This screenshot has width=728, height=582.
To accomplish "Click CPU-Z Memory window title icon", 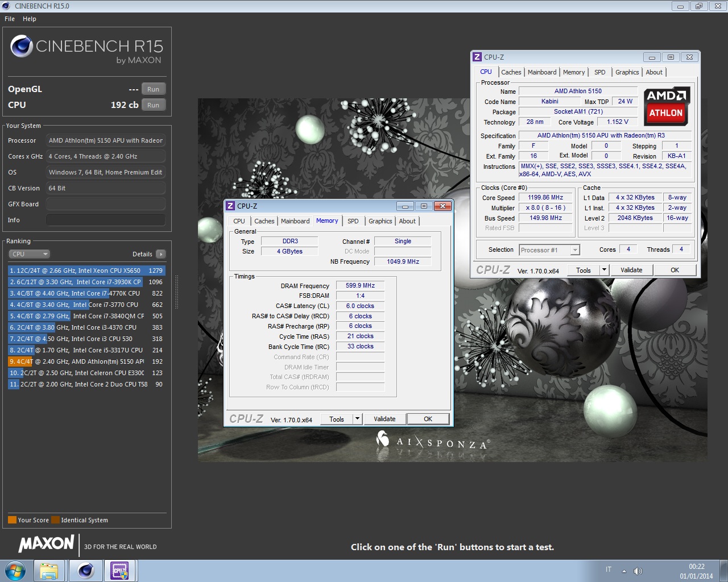I will [230, 206].
